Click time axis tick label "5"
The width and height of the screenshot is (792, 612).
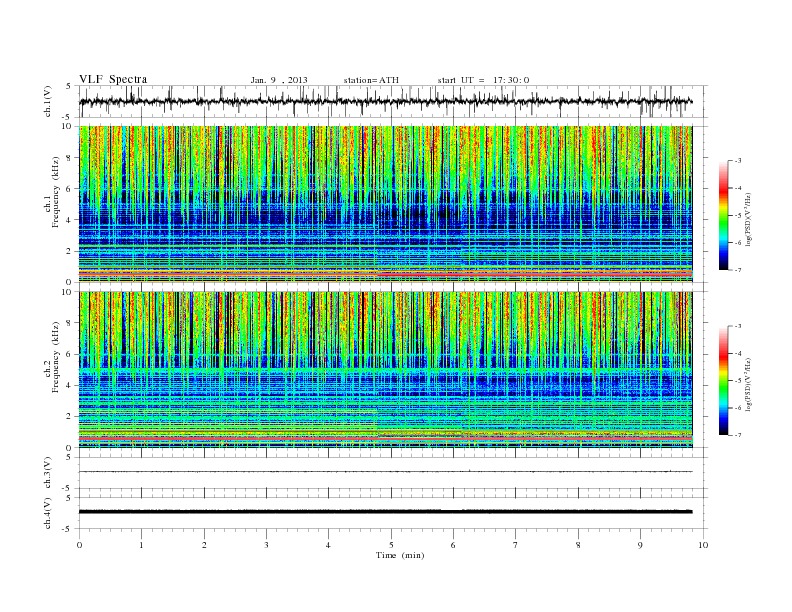coord(391,545)
